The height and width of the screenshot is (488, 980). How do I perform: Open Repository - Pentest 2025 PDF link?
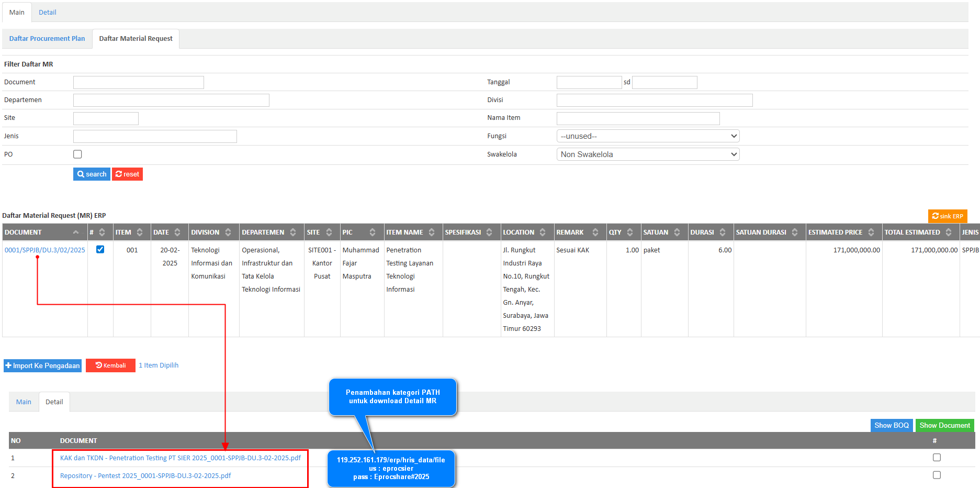point(145,476)
